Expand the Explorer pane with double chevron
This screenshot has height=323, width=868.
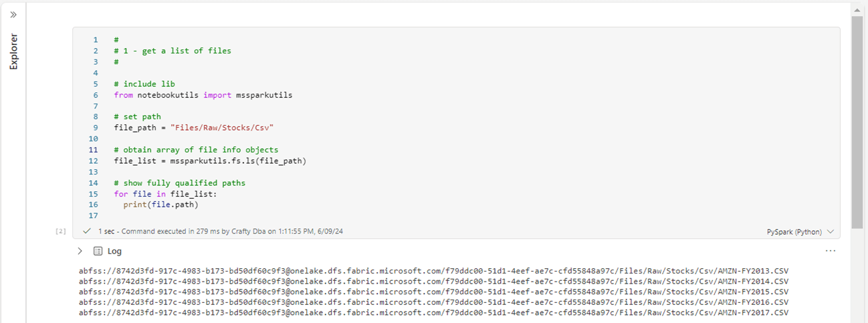point(13,14)
